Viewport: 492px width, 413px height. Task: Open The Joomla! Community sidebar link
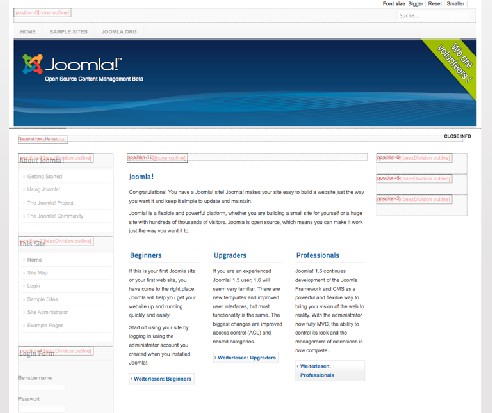(55, 216)
